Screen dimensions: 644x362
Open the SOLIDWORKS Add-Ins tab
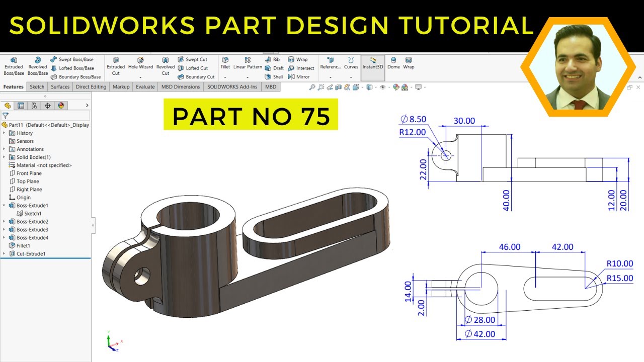pyautogui.click(x=232, y=87)
